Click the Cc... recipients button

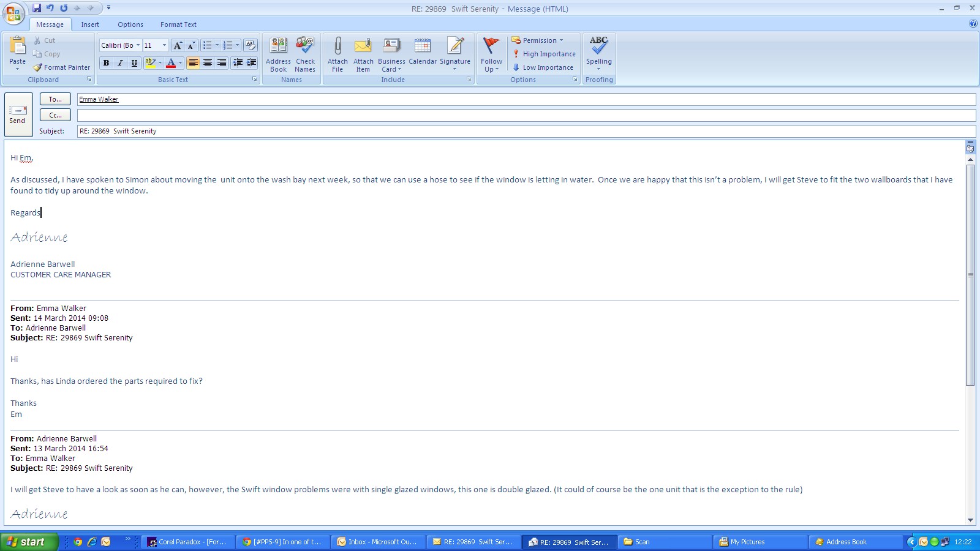55,115
